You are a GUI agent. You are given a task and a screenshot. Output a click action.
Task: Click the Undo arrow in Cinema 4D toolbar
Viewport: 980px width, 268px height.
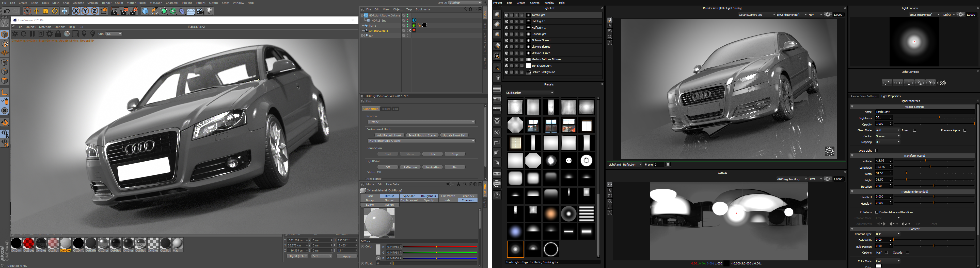click(x=7, y=11)
